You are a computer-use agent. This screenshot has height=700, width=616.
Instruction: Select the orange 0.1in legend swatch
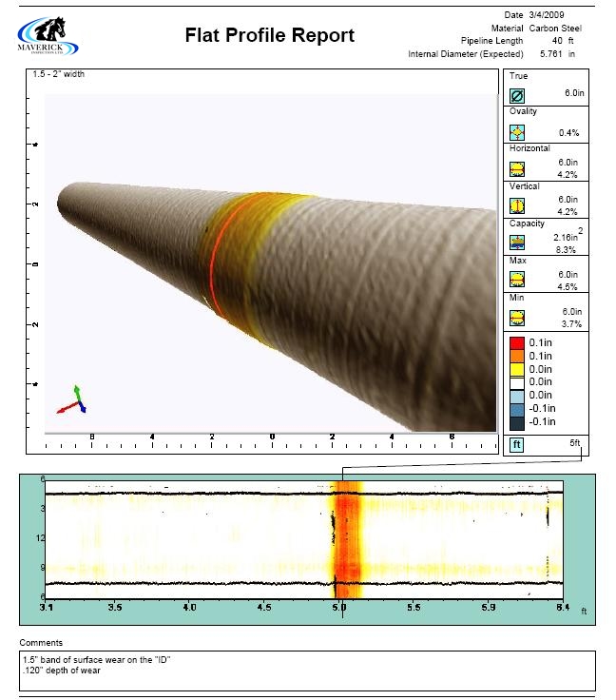pos(517,356)
